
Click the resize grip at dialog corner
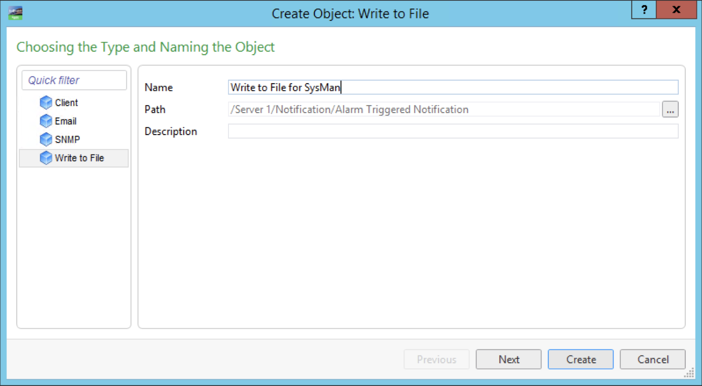(x=690, y=373)
